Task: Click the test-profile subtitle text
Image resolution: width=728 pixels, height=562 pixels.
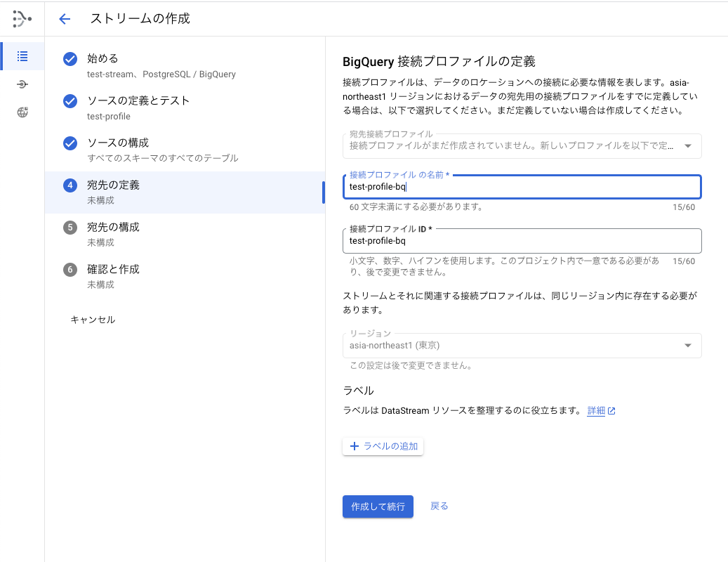Action: coord(109,117)
